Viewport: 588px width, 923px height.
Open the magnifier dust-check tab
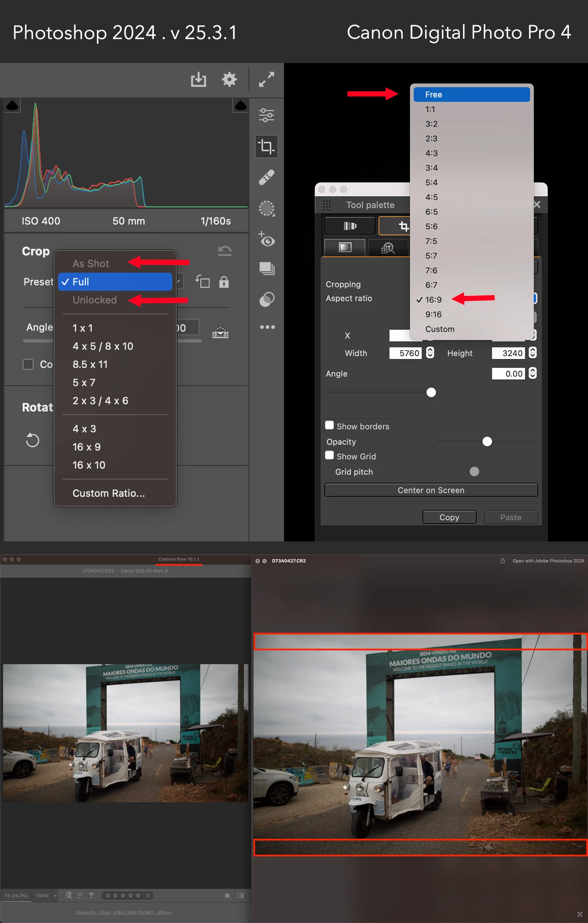(388, 248)
